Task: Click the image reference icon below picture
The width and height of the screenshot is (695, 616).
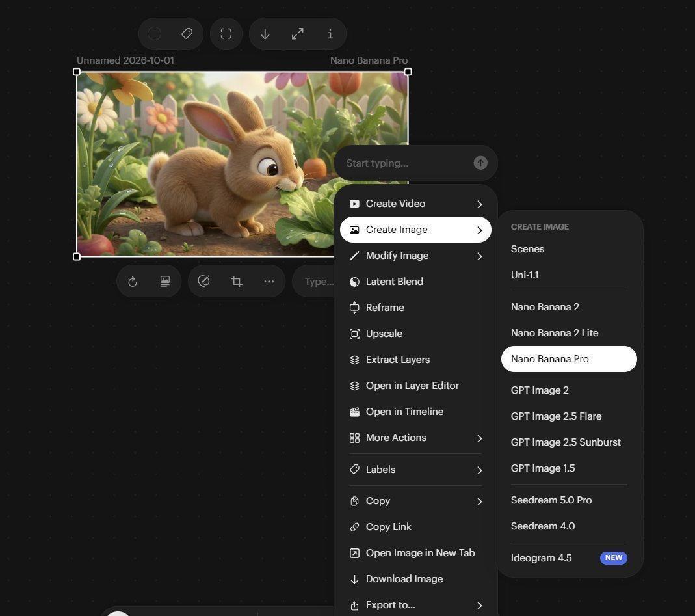Action: [165, 281]
